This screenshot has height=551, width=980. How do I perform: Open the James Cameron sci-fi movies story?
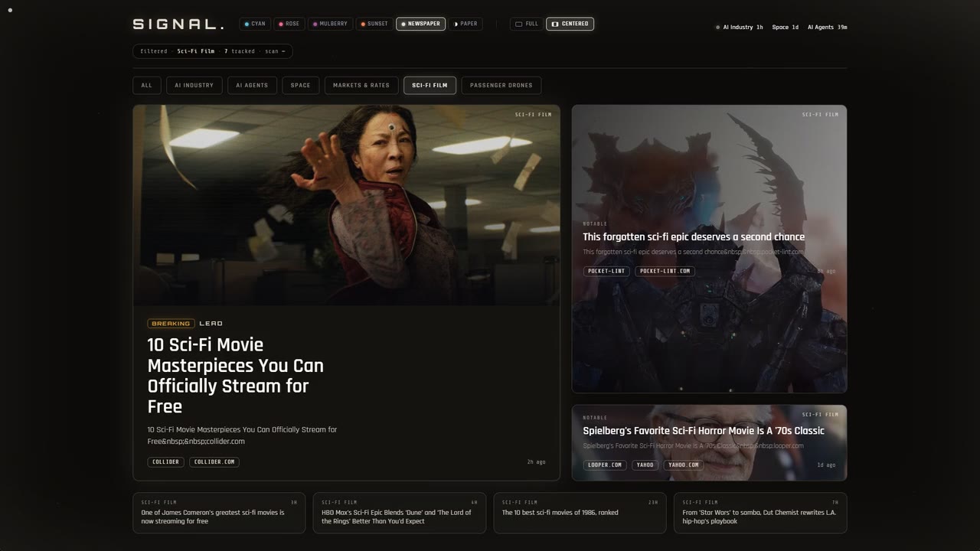tap(219, 513)
